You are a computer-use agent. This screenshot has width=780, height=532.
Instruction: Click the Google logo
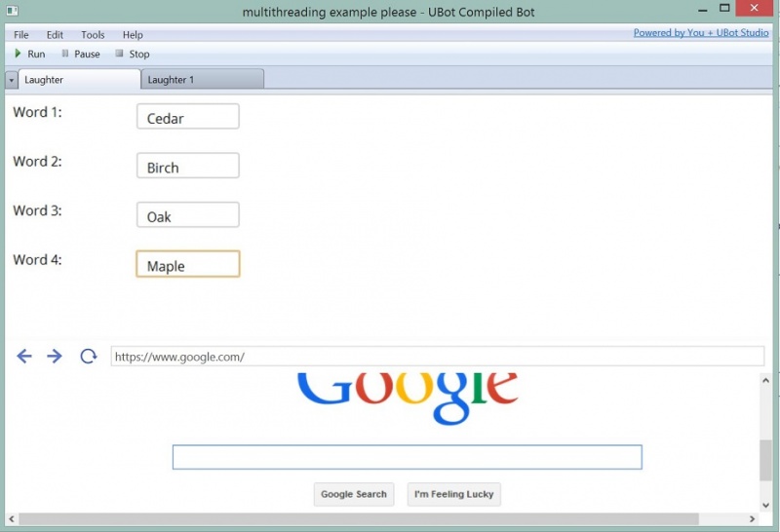tap(408, 399)
